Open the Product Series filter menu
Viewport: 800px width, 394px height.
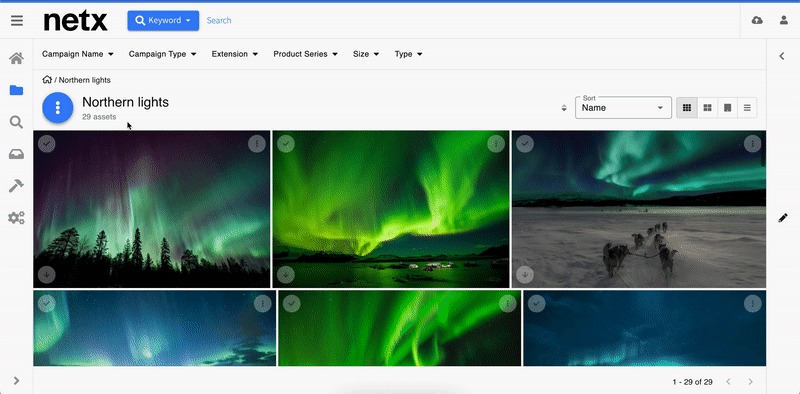pos(306,54)
